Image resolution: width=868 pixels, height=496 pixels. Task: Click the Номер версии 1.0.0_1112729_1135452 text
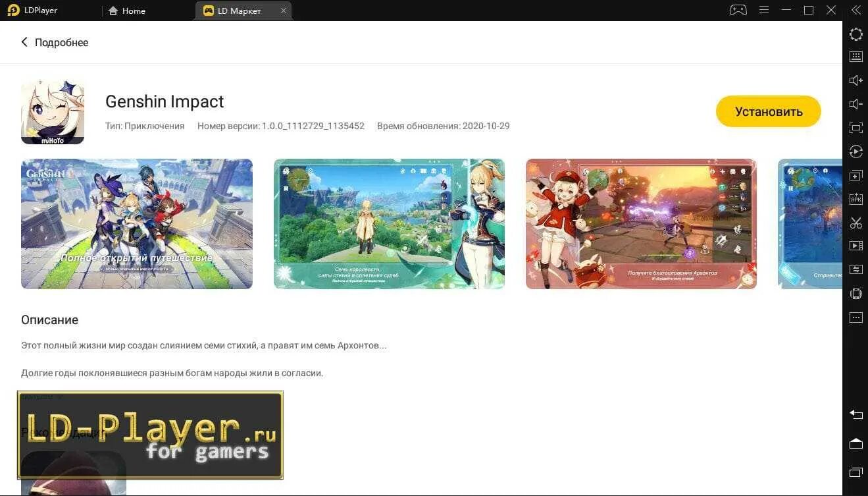click(281, 126)
